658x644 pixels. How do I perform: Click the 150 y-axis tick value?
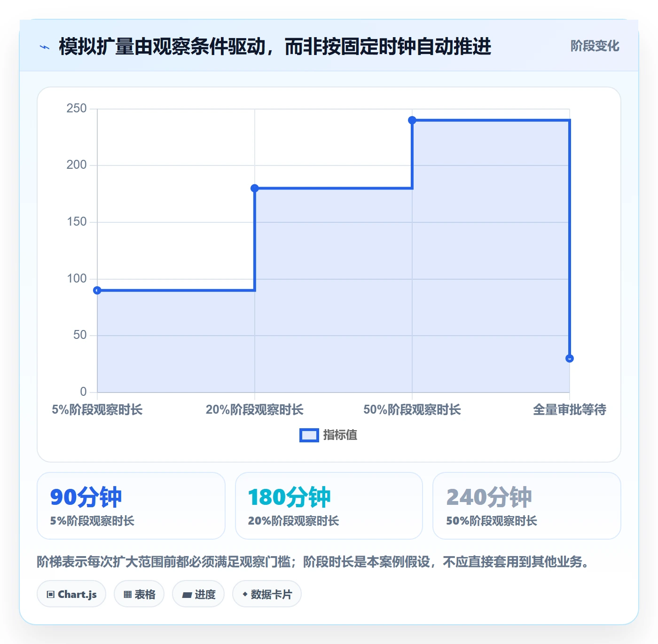(x=77, y=222)
